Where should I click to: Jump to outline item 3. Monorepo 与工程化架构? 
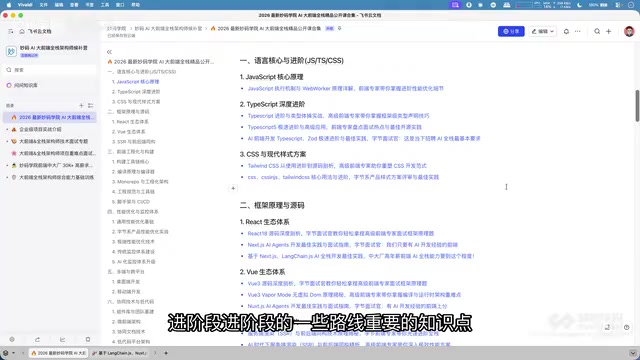pos(140,182)
